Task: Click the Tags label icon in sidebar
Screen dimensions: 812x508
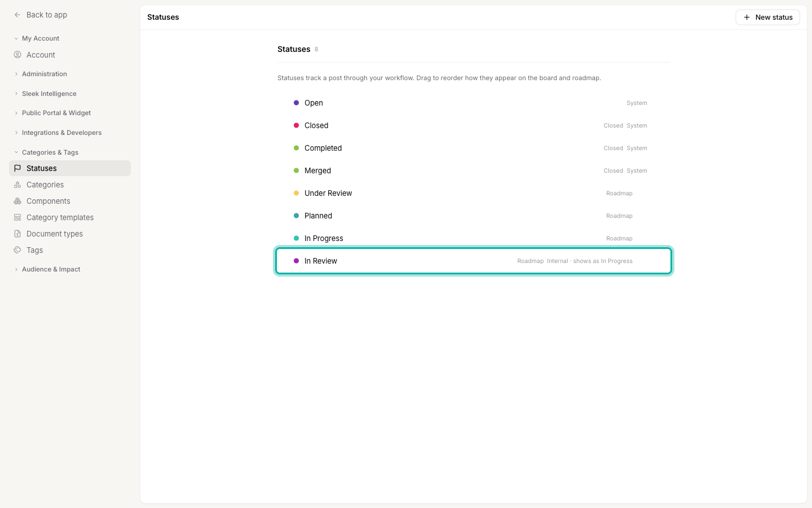Action: [17, 250]
